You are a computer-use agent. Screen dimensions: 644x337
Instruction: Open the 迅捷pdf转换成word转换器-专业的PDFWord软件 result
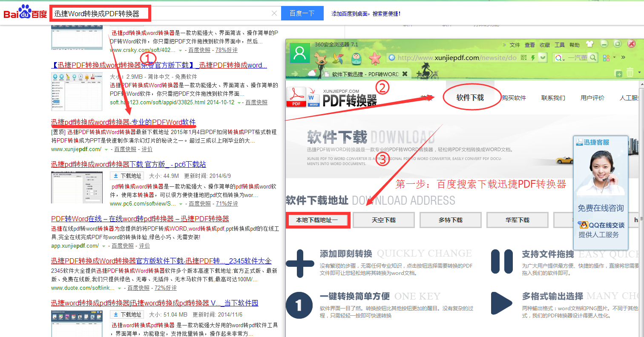(124, 122)
